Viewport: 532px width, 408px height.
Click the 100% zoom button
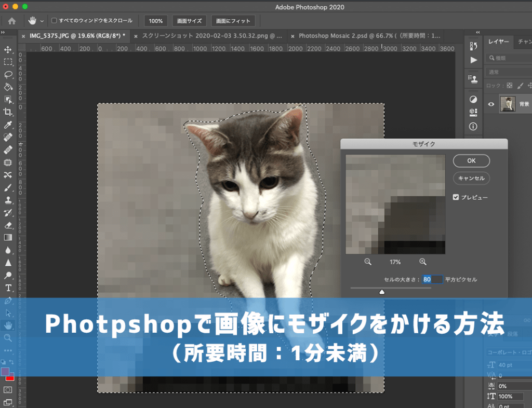coord(156,21)
